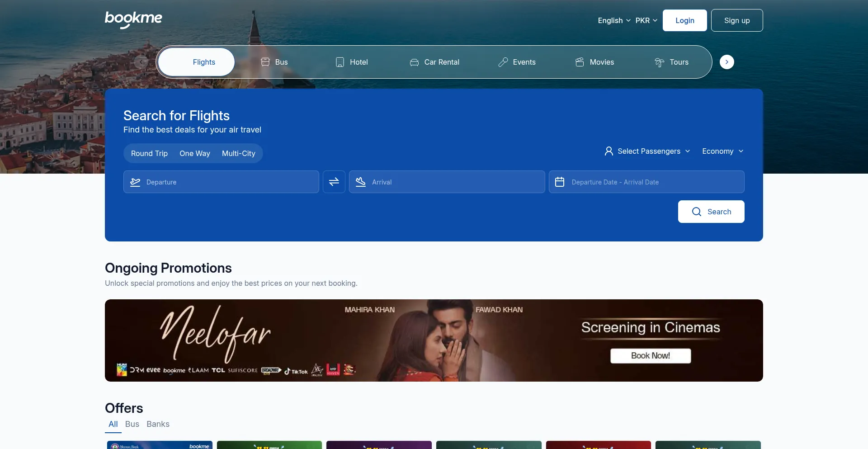Click the Hotel building icon
This screenshot has height=449, width=868.
340,62
